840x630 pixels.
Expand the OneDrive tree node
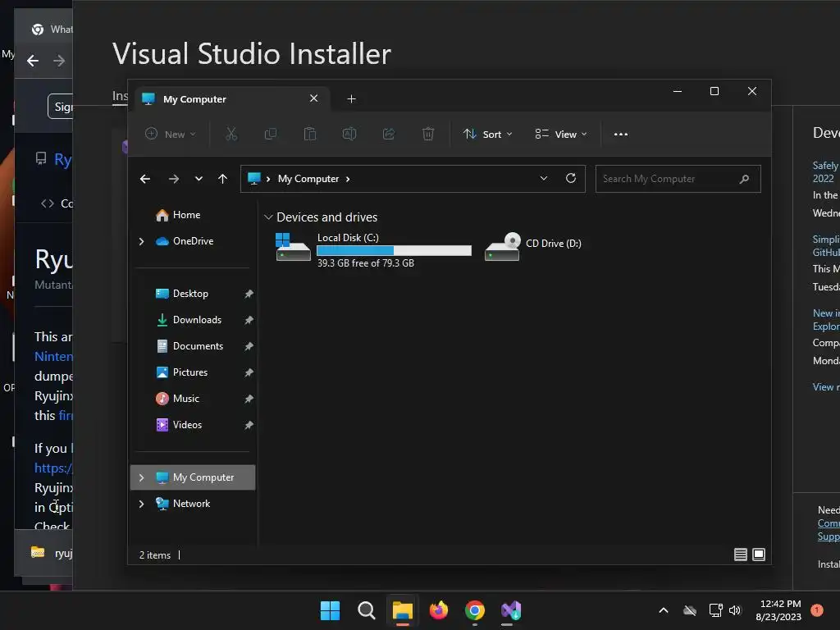point(141,242)
